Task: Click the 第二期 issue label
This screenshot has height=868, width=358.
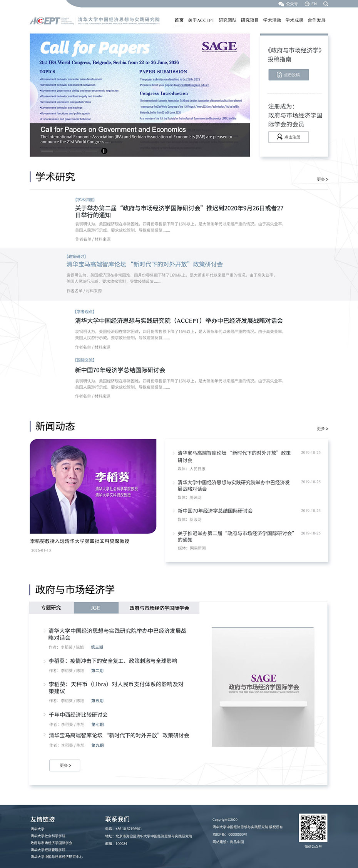Action: coord(97,670)
